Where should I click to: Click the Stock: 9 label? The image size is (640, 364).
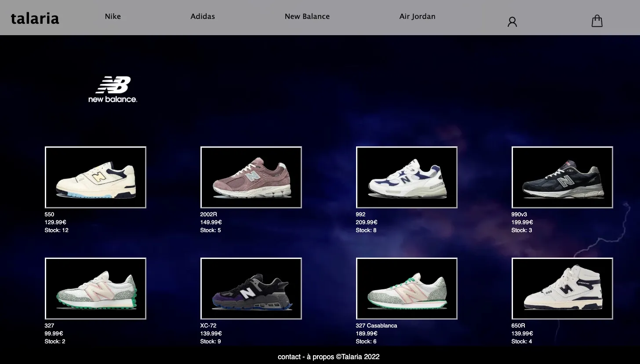point(211,342)
